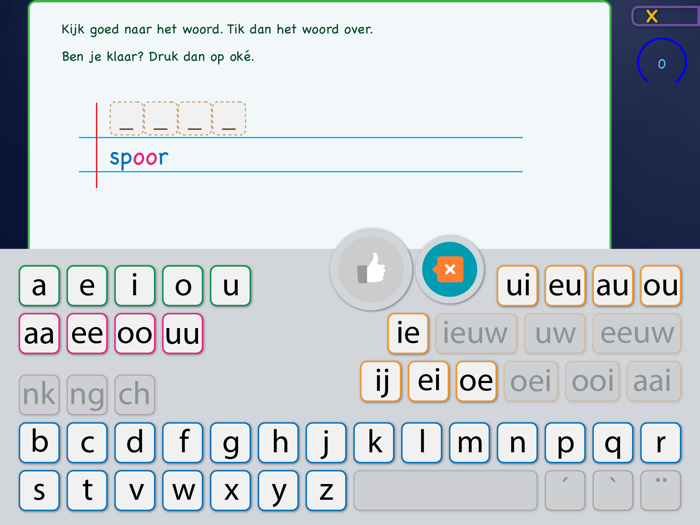
Task: Click the greyed 'ooi' key
Action: [592, 381]
